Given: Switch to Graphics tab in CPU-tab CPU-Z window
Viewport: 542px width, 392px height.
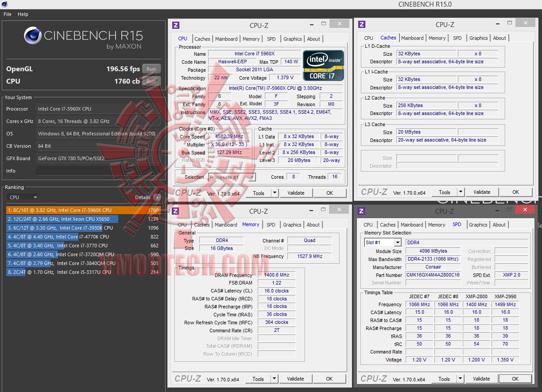Looking at the screenshot, I should (293, 39).
